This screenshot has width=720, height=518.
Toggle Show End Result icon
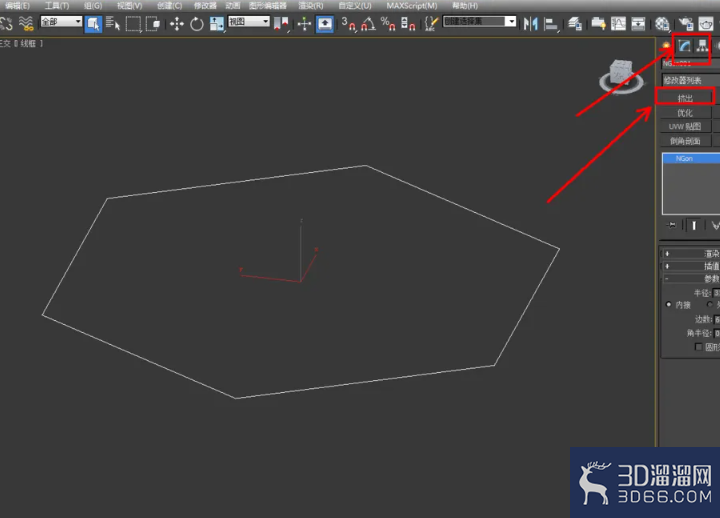tap(694, 225)
